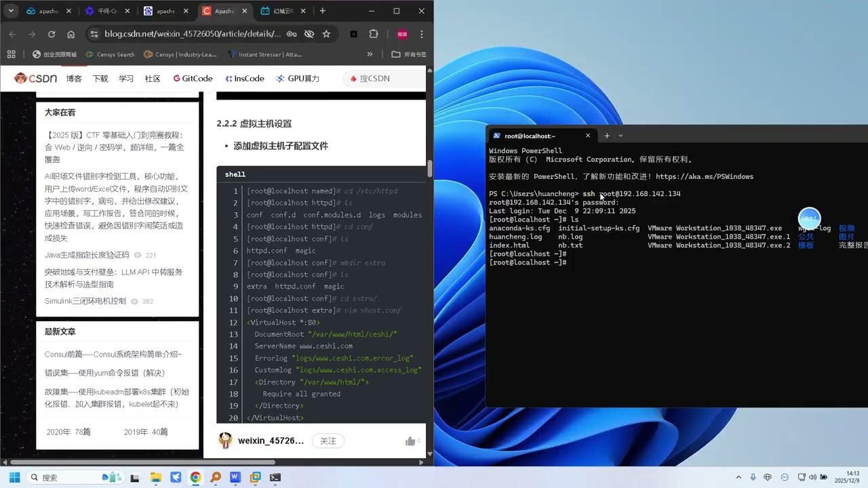Close the root@localhost terminal tab
Viewport: 868px width, 488px height.
pos(588,136)
